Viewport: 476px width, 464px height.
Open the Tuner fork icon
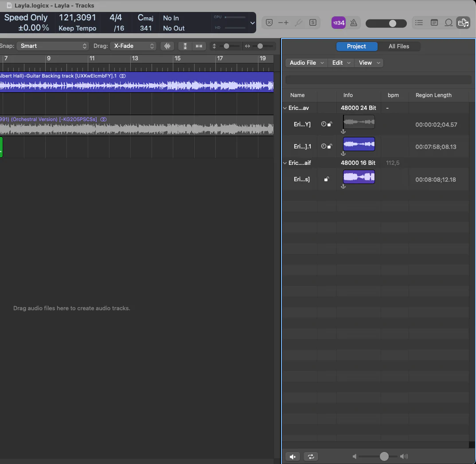(299, 23)
